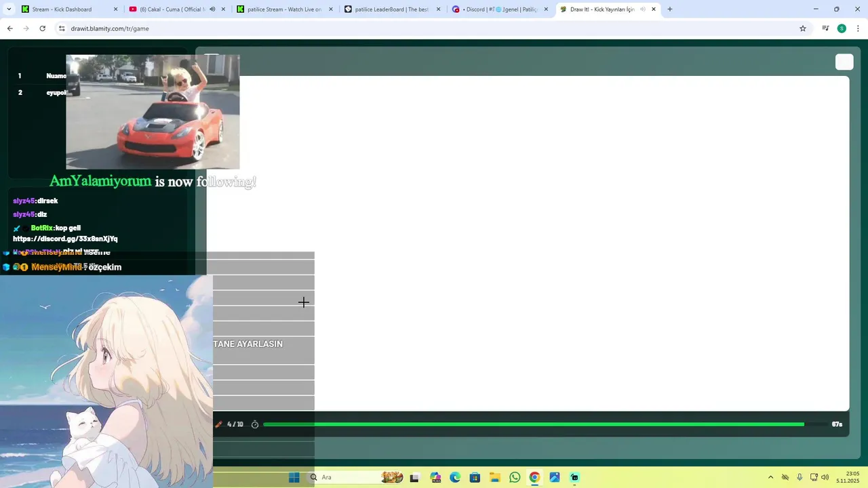Image resolution: width=868 pixels, height=488 pixels.
Task: Click the anime girl overlay image
Action: pos(106,382)
